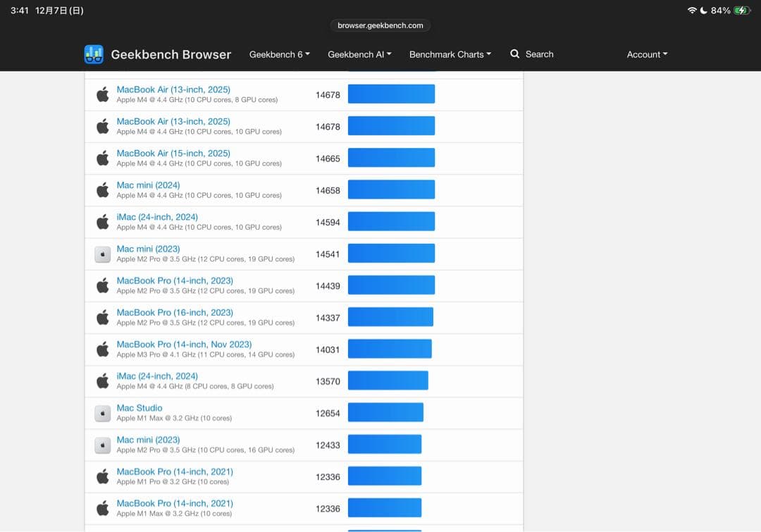Click the score bar for 13570 iMac

tap(388, 381)
